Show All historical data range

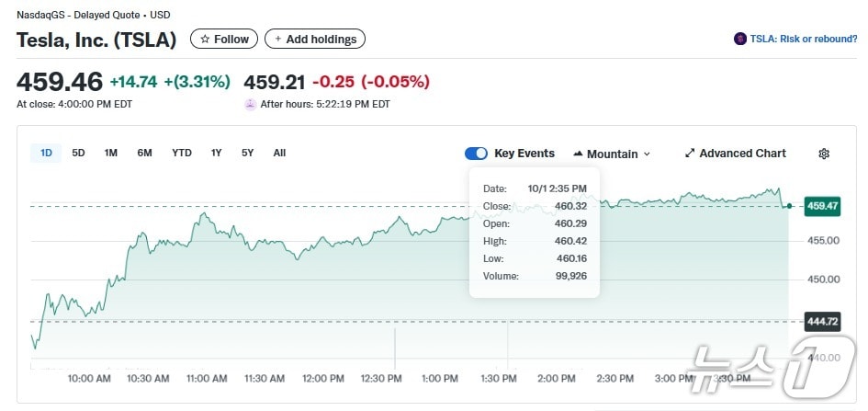coord(279,154)
